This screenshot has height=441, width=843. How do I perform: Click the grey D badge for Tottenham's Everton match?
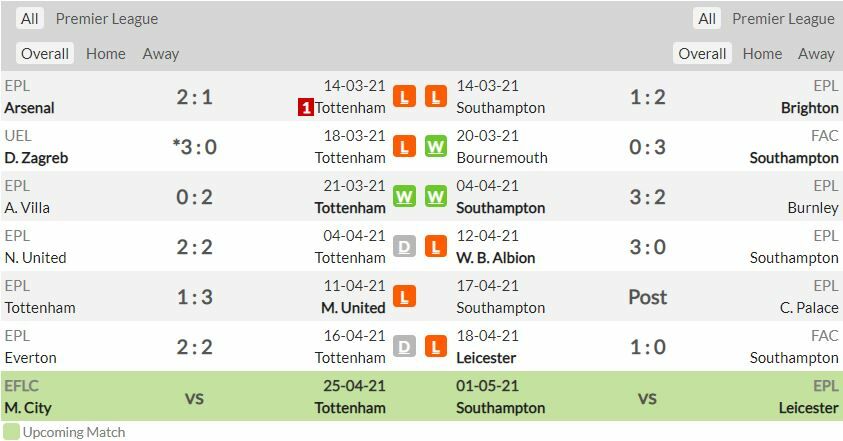pyautogui.click(x=404, y=347)
